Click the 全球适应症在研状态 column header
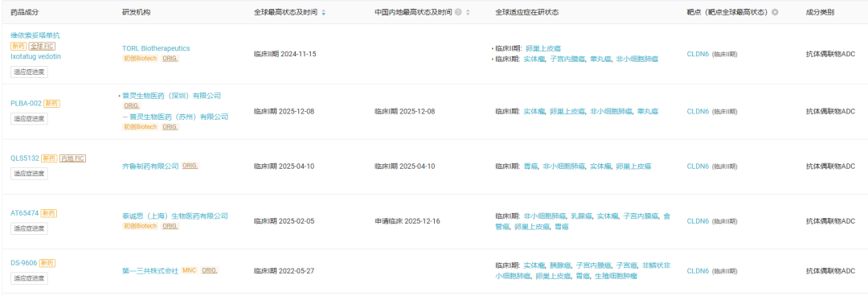Viewport: 868px width, 296px height. [x=527, y=12]
